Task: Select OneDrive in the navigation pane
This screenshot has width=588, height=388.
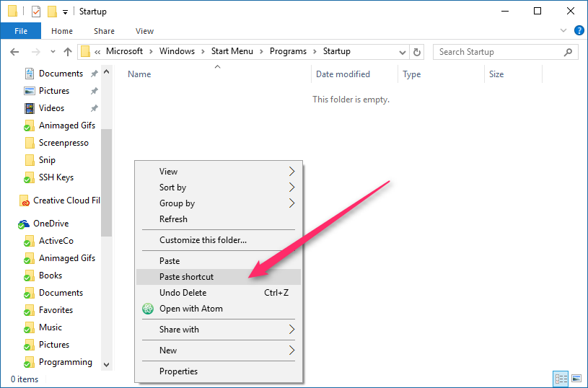Action: [51, 224]
